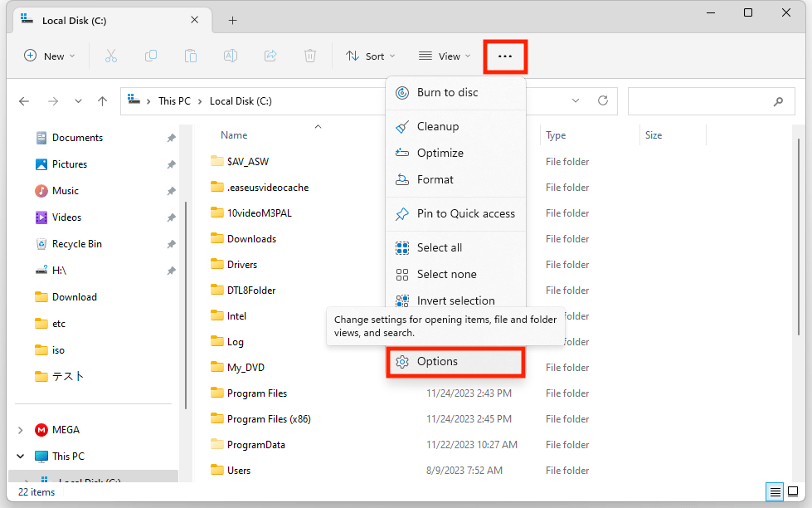Click the Share icon in toolbar
This screenshot has width=812, height=508.
pos(270,56)
